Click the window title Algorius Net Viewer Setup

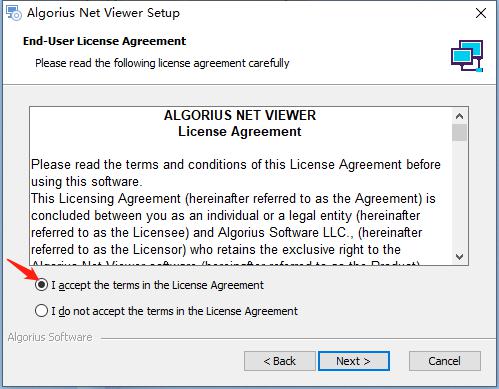pyautogui.click(x=103, y=13)
